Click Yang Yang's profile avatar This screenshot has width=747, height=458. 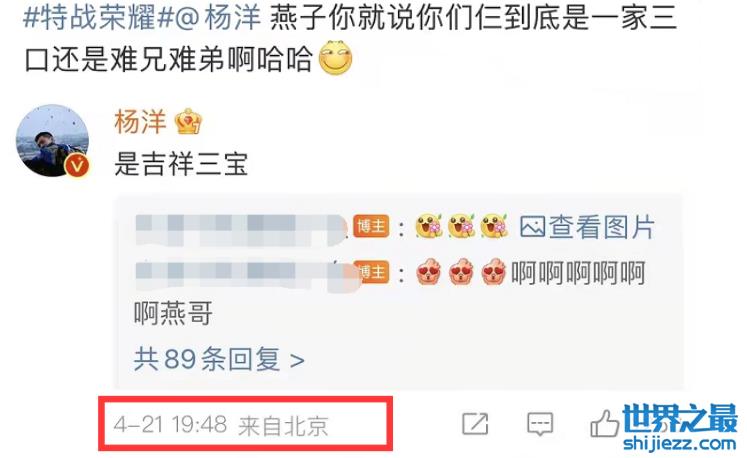pos(52,141)
